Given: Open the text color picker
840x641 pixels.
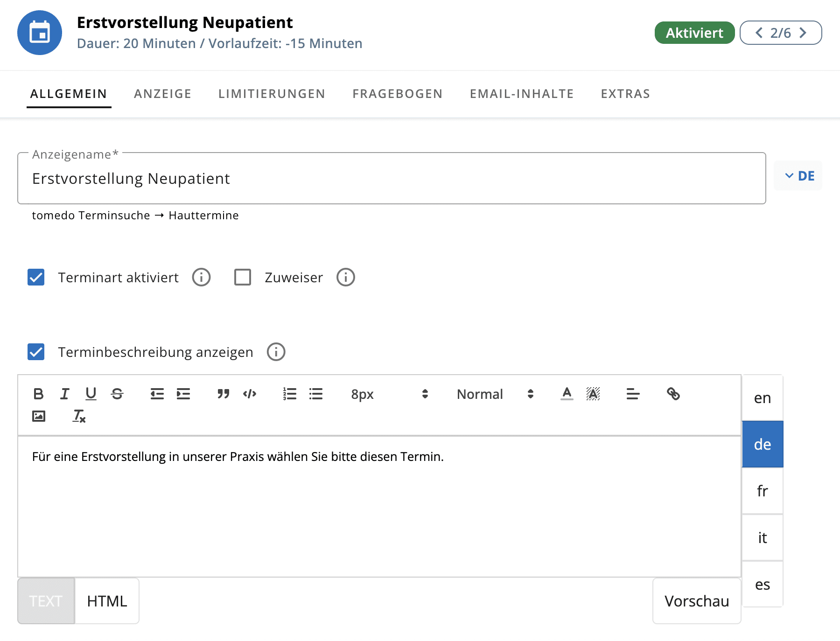Looking at the screenshot, I should (x=567, y=394).
